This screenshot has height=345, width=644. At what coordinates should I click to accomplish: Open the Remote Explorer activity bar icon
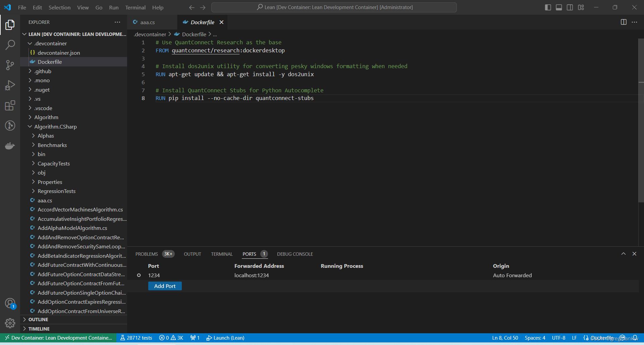[10, 126]
